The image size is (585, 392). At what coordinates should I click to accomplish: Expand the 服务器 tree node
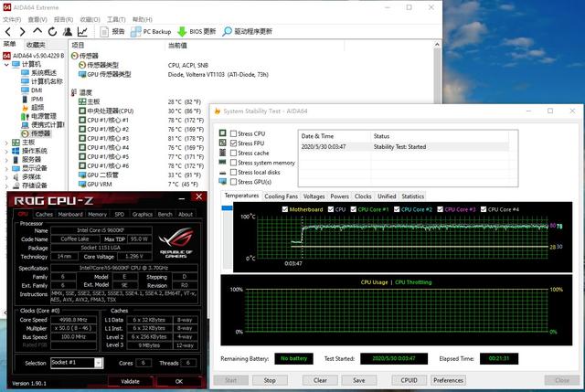[x=6, y=160]
